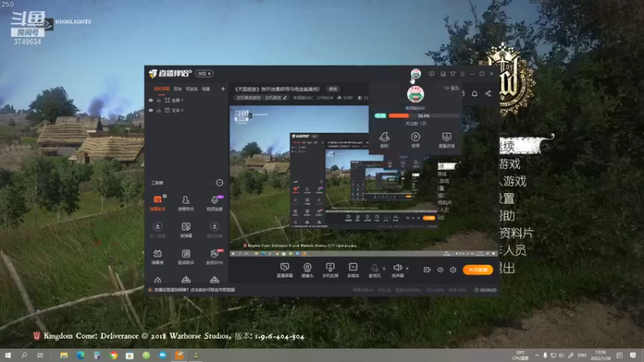Add 手机投屏 phone mirroring source
Screen dimensions: 644x362
(x=330, y=270)
